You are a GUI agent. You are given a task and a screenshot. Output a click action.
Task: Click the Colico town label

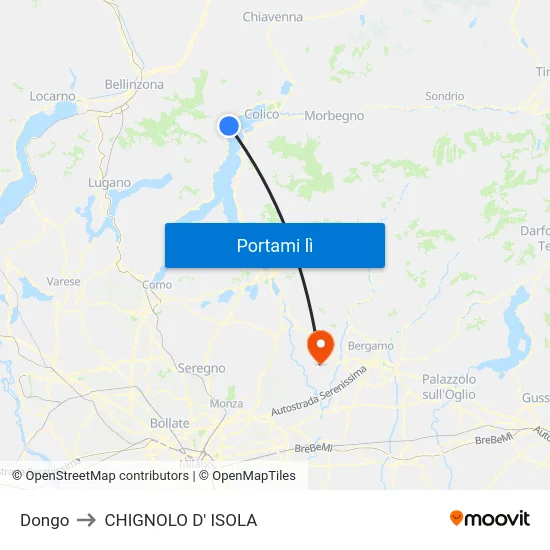262,114
